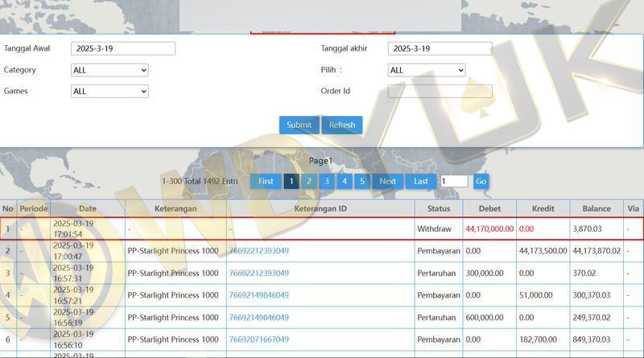Open Keterangan ID link in row 2
644x358 pixels.
258,251
